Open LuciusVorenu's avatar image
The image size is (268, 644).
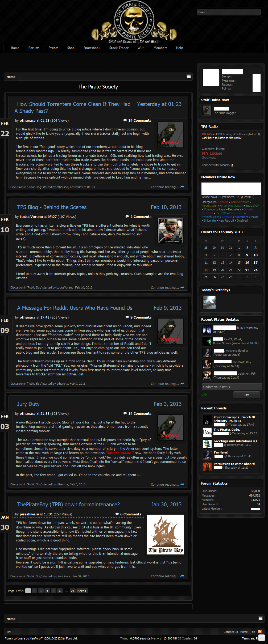click(170, 231)
